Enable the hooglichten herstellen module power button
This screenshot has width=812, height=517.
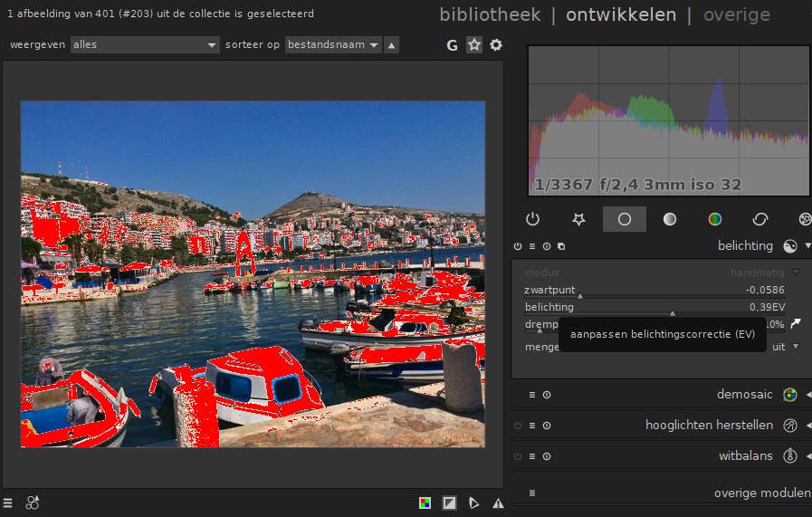click(x=517, y=426)
